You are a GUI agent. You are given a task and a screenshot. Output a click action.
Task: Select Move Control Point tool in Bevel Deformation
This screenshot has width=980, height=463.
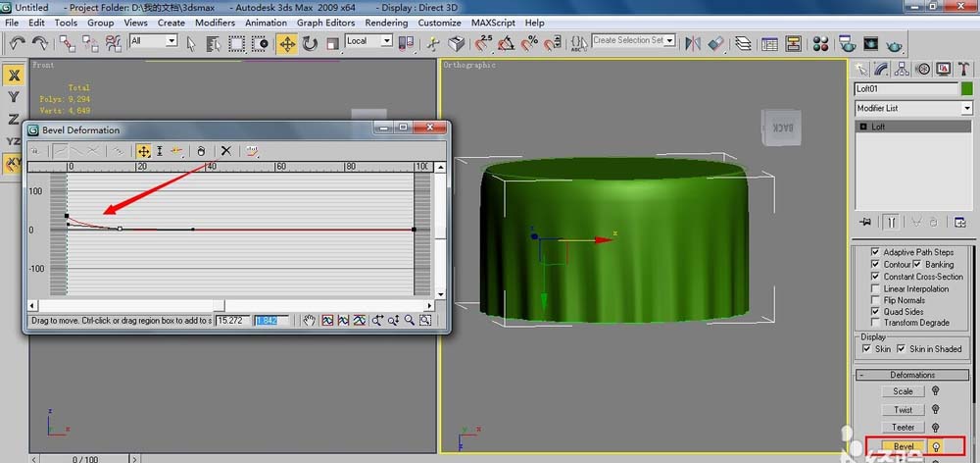click(x=144, y=151)
